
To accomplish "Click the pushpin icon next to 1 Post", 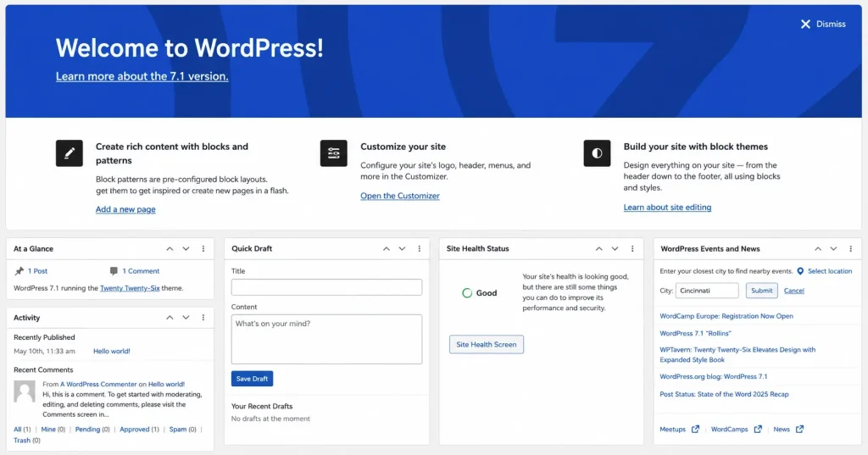I will coord(19,270).
